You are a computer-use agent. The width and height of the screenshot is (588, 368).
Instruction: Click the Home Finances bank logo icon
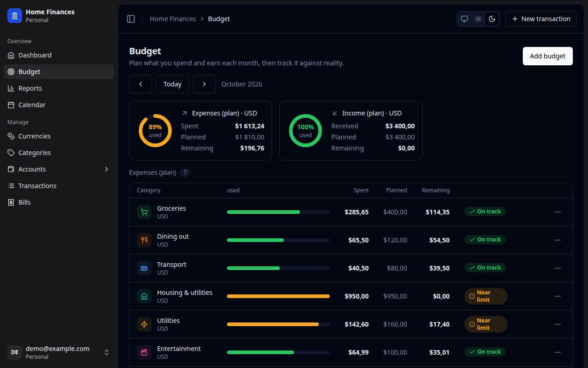pos(15,16)
